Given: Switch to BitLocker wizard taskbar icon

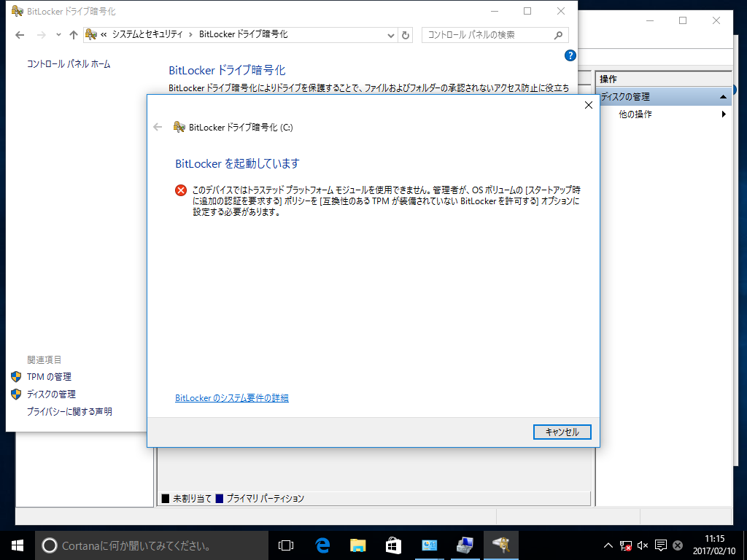Looking at the screenshot, I should (x=500, y=545).
